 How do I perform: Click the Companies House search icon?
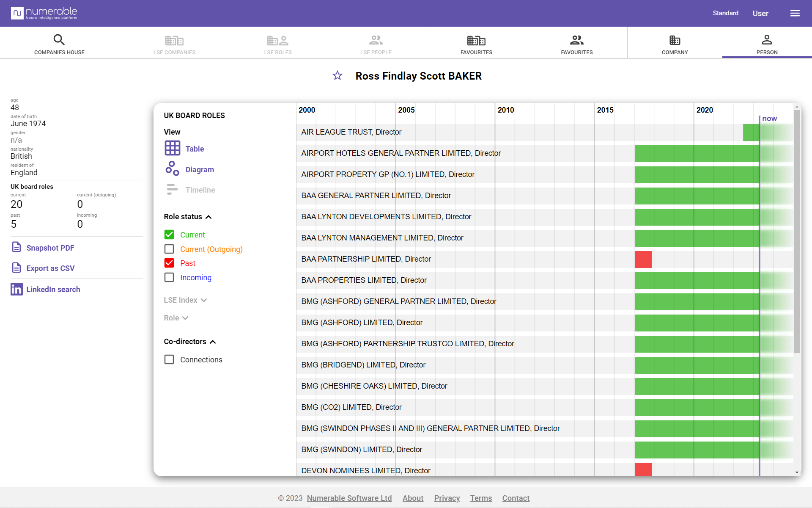[x=59, y=40]
